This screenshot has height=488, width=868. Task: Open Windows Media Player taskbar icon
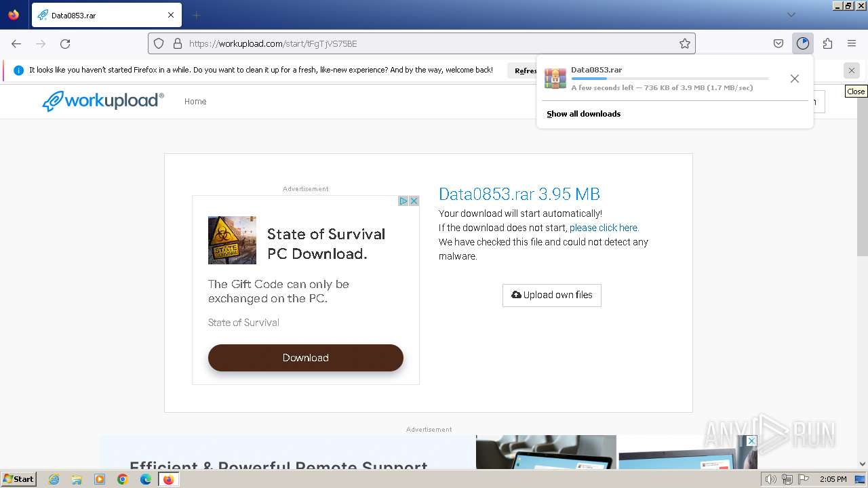click(x=100, y=479)
